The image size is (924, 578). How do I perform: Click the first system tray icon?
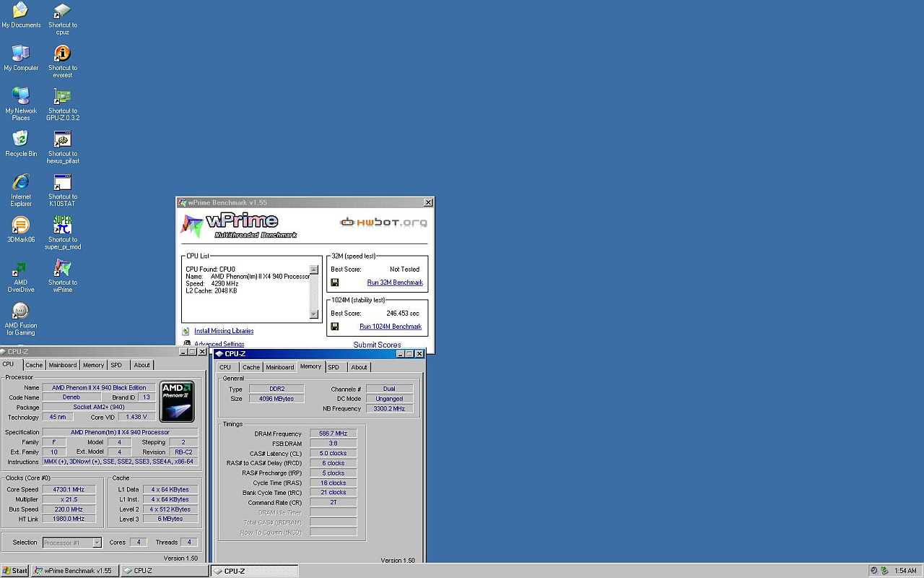pyautogui.click(x=874, y=571)
